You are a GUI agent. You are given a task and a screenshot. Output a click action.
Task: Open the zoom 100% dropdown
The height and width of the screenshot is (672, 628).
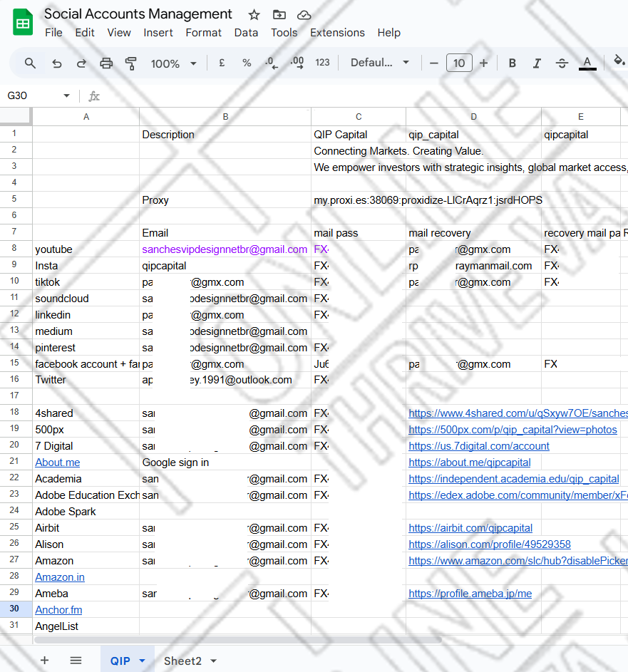pos(173,63)
